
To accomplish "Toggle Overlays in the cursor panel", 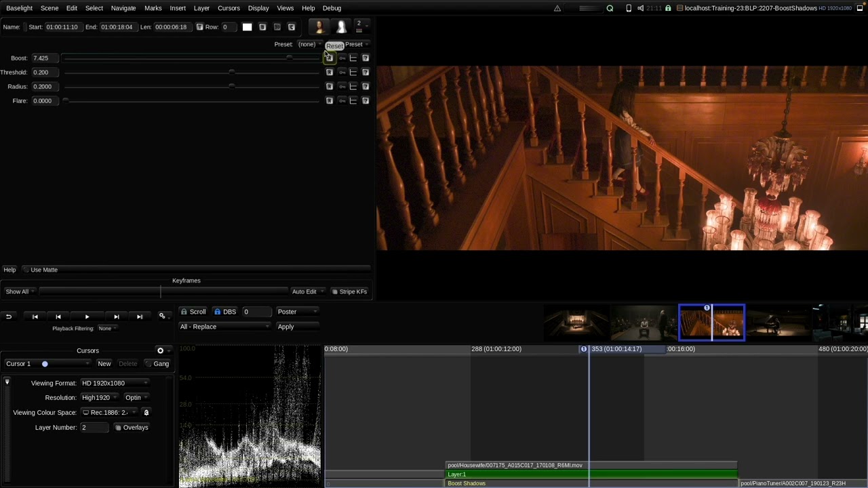I will click(x=132, y=428).
